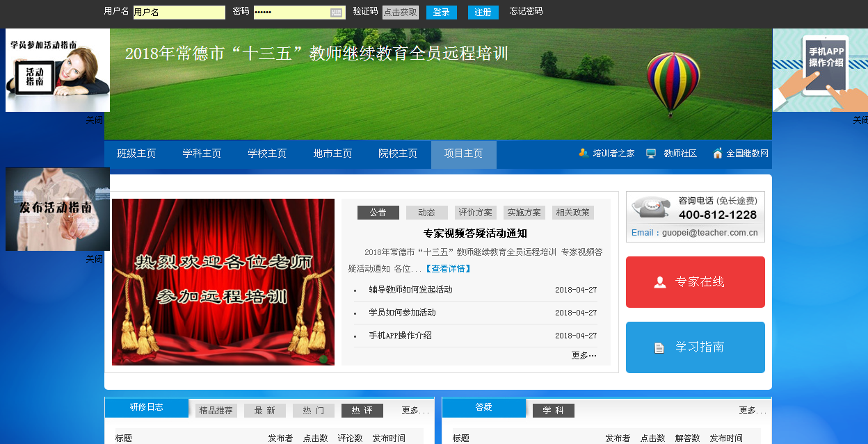Go to 地市主页 navigation item

point(332,154)
